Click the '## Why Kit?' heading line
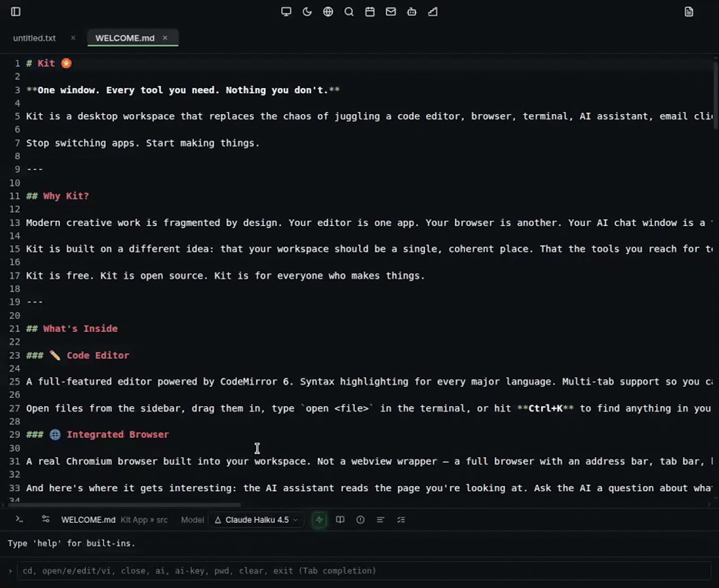Viewport: 719px width, 588px height. point(58,196)
